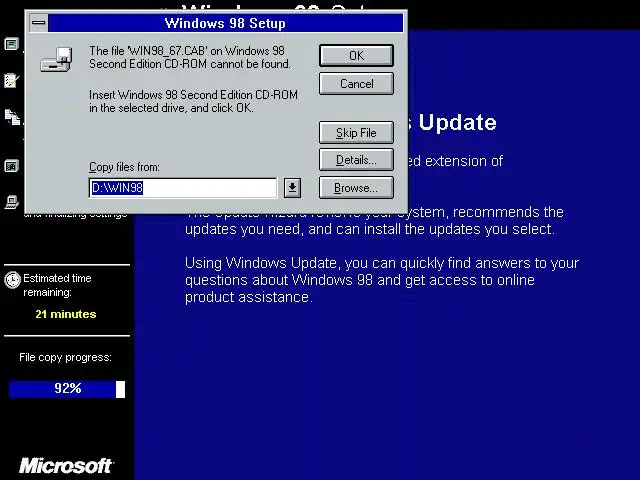The height and width of the screenshot is (480, 640).
Task: Click the 'Estimated time remaining:' label
Action: click(57, 285)
